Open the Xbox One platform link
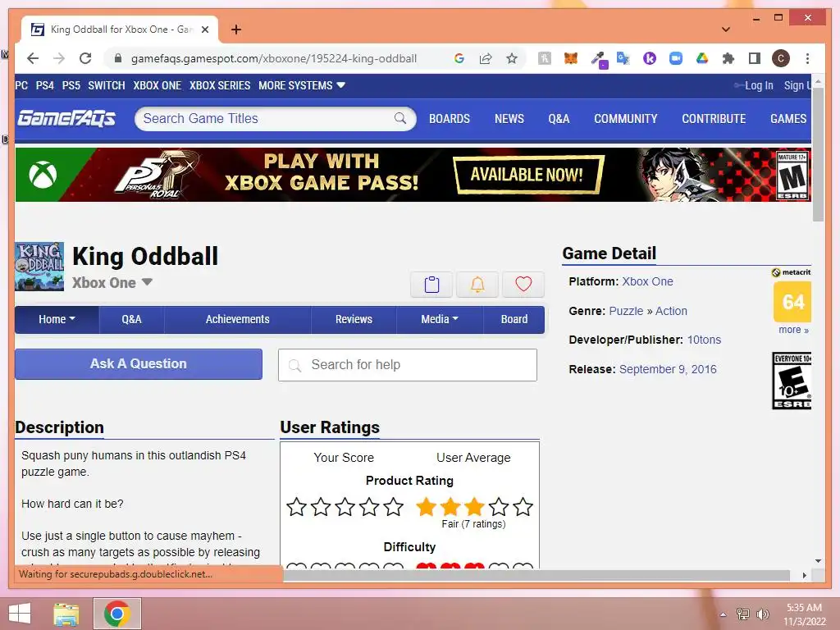 pyautogui.click(x=647, y=282)
